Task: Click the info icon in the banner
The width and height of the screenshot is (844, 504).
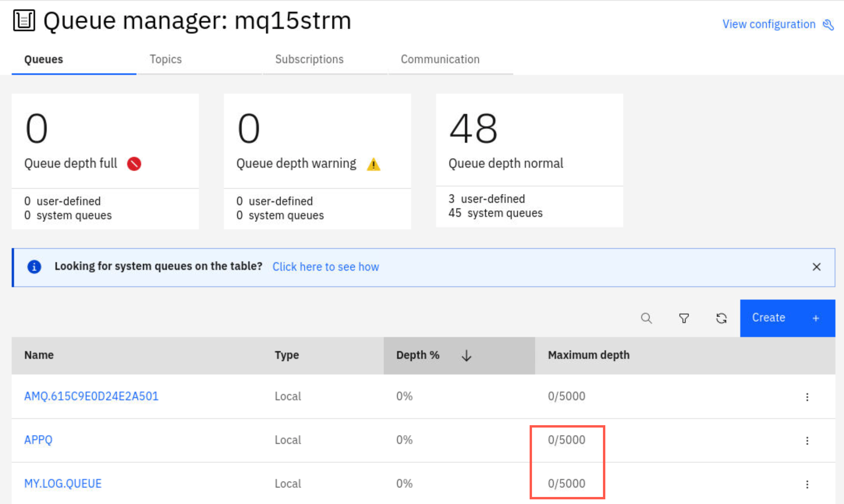Action: click(x=34, y=267)
